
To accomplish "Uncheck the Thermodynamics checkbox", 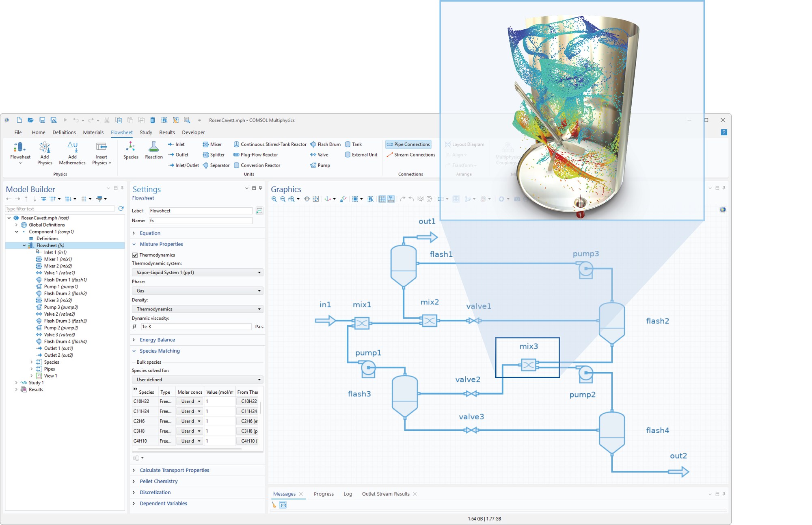I will (135, 255).
